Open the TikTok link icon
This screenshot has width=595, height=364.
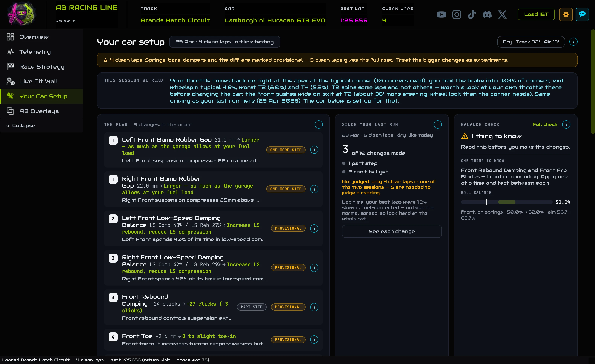coord(472,14)
